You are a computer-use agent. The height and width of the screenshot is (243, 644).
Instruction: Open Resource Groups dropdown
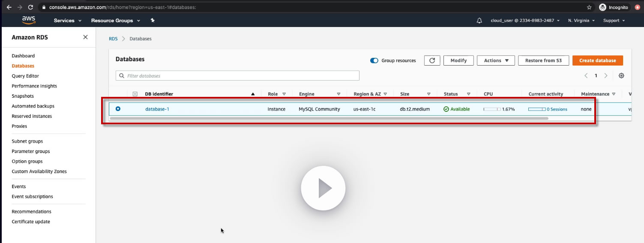tap(116, 21)
